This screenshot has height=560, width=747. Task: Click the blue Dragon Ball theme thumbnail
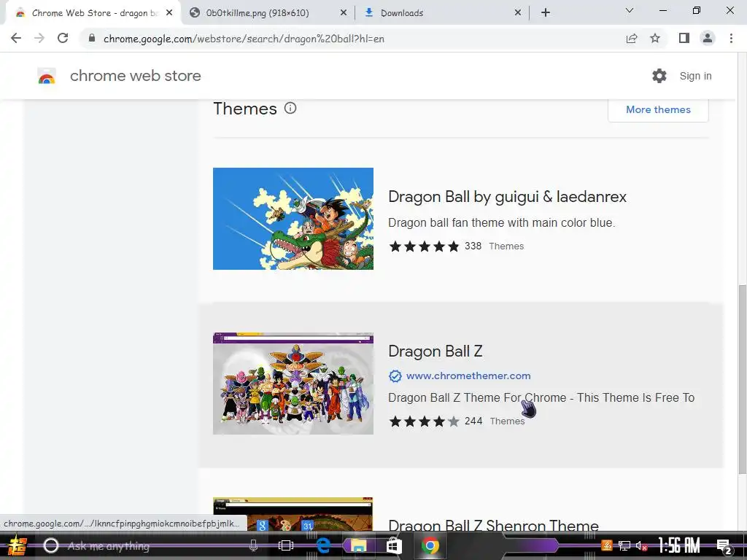(293, 219)
